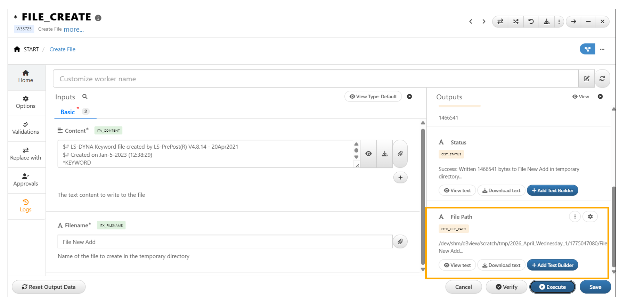Click the undo history icon in top toolbar
The height and width of the screenshot is (304, 644).
tap(531, 22)
